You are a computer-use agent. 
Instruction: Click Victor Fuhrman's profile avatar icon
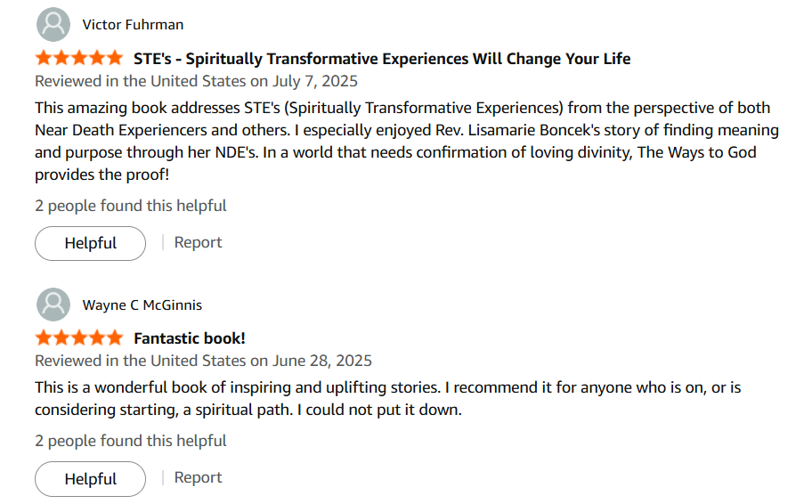pyautogui.click(x=53, y=24)
